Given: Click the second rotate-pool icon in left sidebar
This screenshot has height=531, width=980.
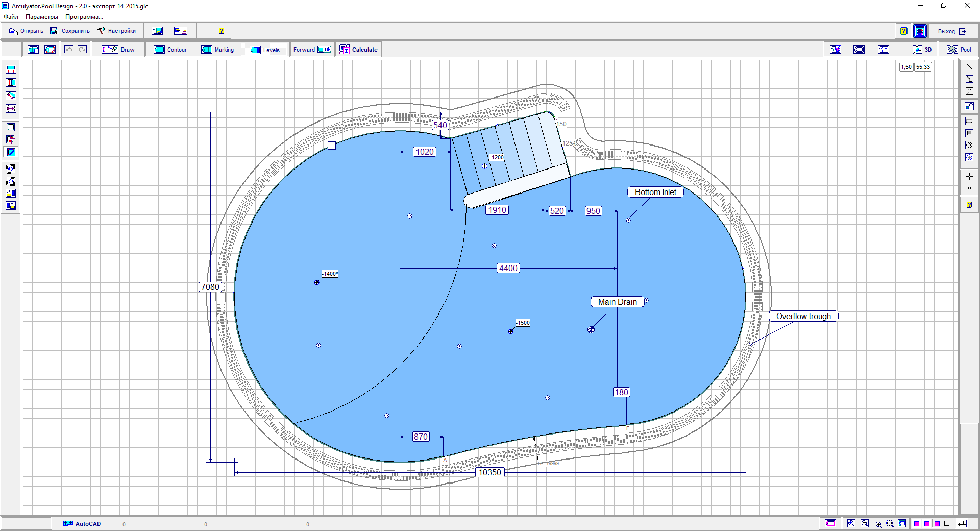Looking at the screenshot, I should [11, 181].
